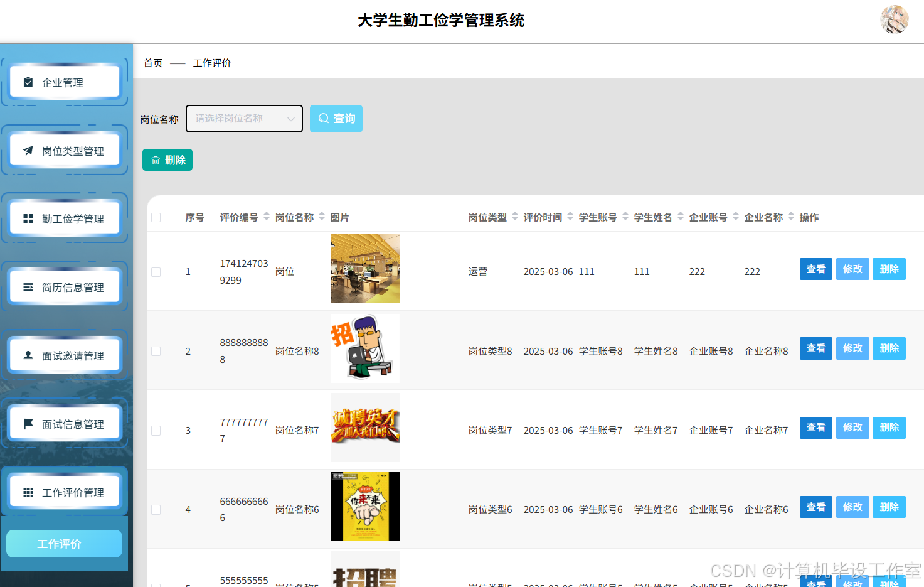Click 修改 for row 岗位名称7
Viewport: 924px width, 587px height.
pos(852,428)
